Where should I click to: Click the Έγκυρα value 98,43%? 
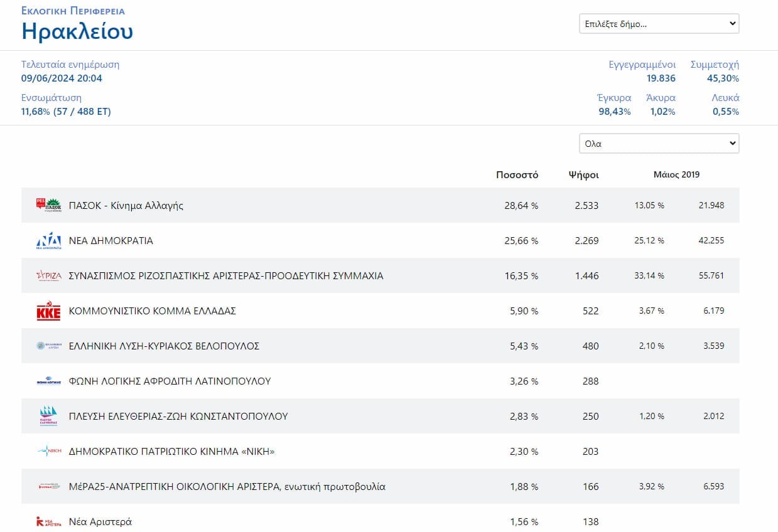(x=615, y=112)
